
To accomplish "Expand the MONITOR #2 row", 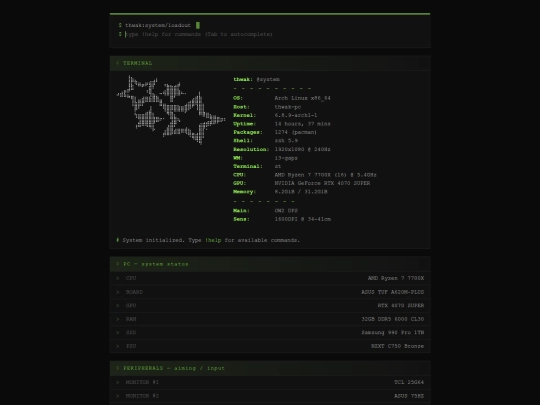I will pyautogui.click(x=270, y=396).
